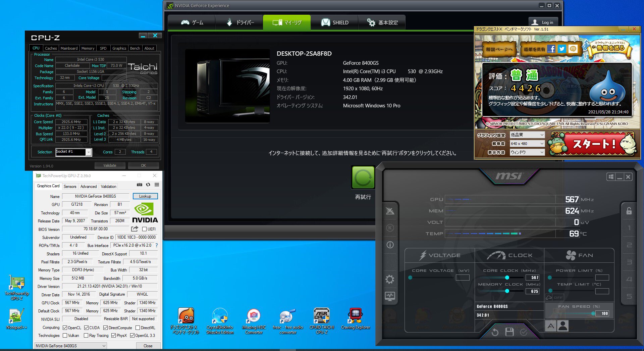Switch to CPU-Z Memory tab
Viewport: 644px width, 351px height.
[88, 48]
